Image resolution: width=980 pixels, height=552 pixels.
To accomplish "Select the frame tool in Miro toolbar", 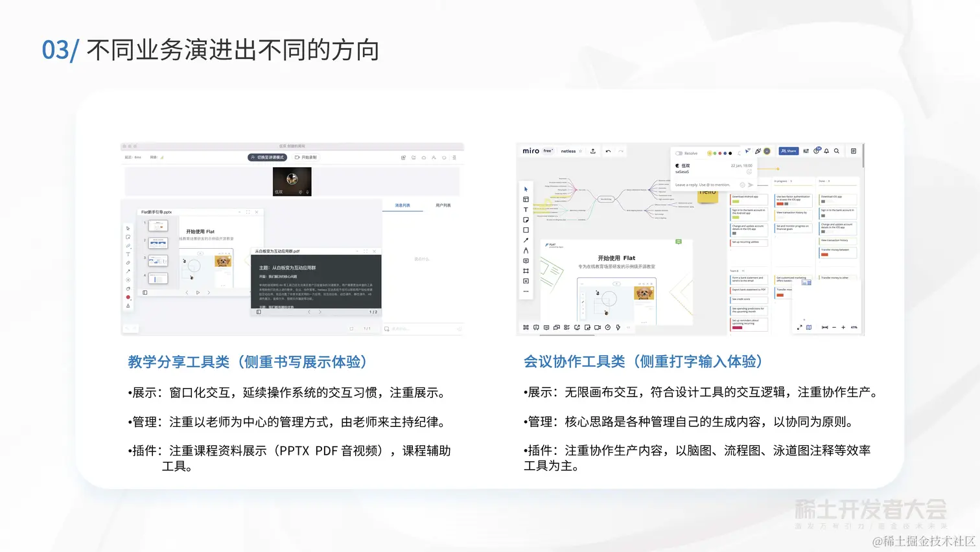I will pyautogui.click(x=526, y=271).
